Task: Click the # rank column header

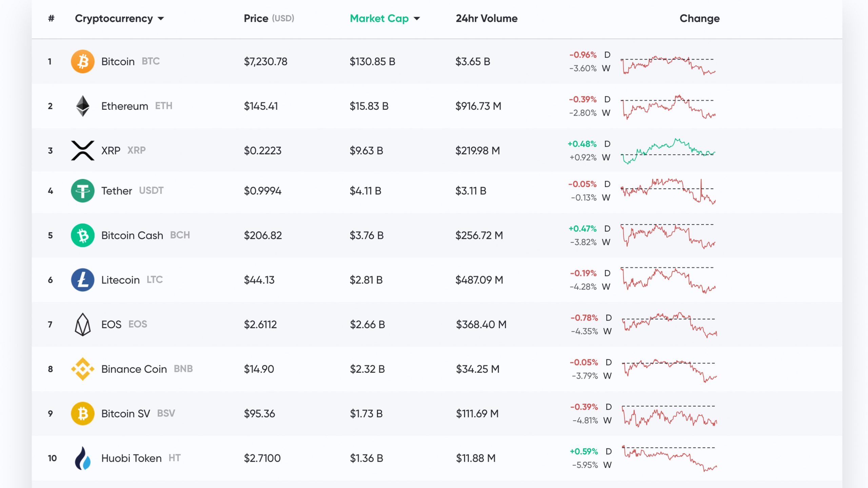Action: click(x=51, y=18)
